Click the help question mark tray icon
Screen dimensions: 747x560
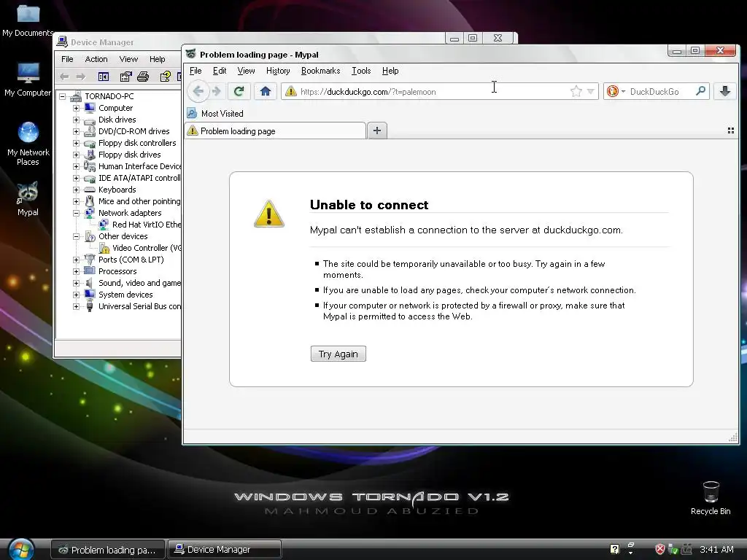614,549
